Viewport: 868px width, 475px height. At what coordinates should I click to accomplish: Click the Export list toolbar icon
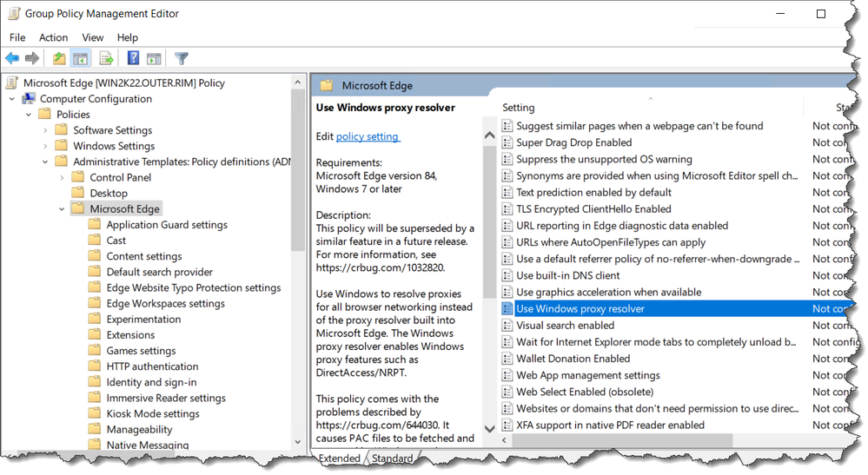[x=106, y=58]
